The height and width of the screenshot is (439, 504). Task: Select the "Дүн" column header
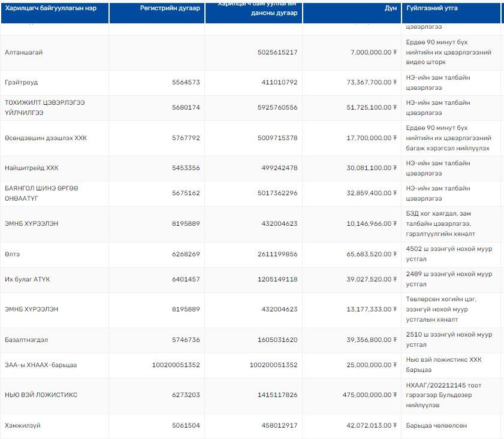390,9
